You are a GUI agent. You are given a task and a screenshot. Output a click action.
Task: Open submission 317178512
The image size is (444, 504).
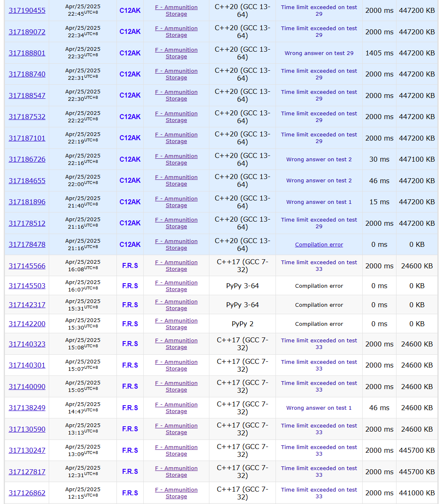click(27, 223)
